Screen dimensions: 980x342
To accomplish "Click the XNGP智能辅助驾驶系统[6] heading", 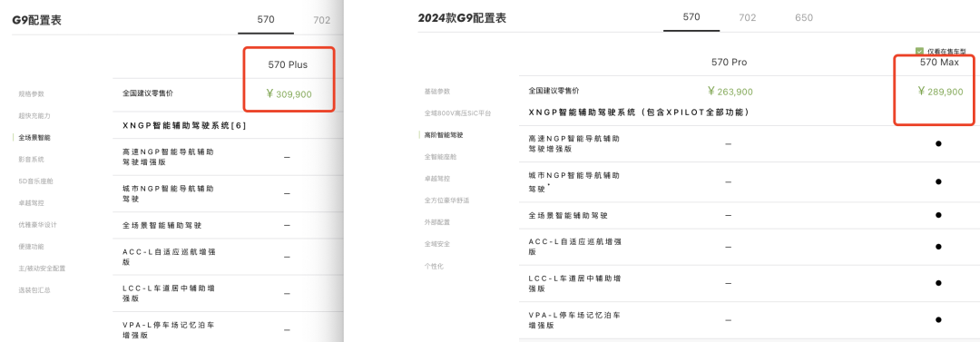I will 184,126.
